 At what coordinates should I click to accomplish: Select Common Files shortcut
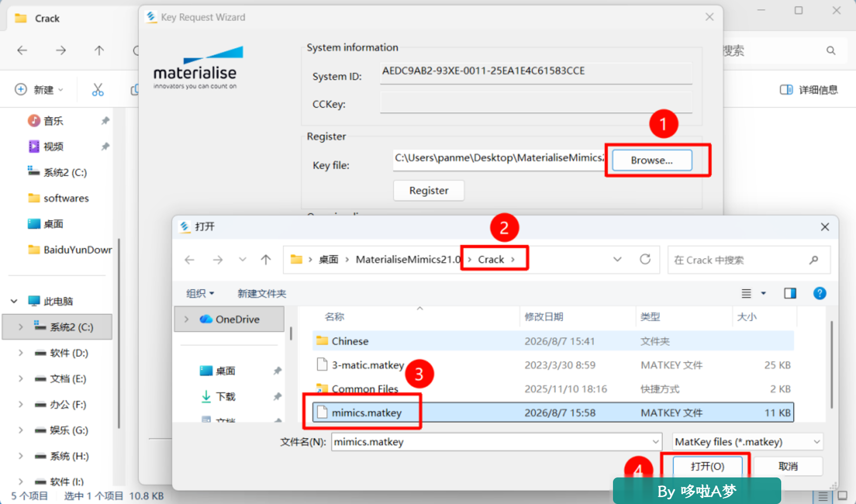coord(553,389)
